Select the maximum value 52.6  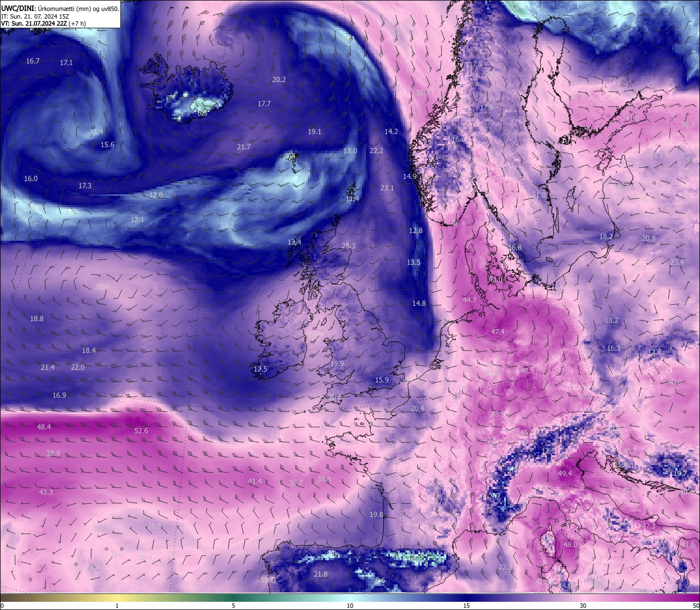pos(141,431)
